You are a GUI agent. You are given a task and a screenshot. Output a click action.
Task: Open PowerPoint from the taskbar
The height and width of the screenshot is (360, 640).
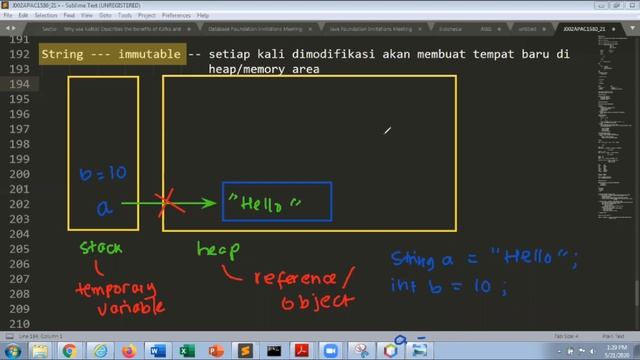click(x=216, y=351)
